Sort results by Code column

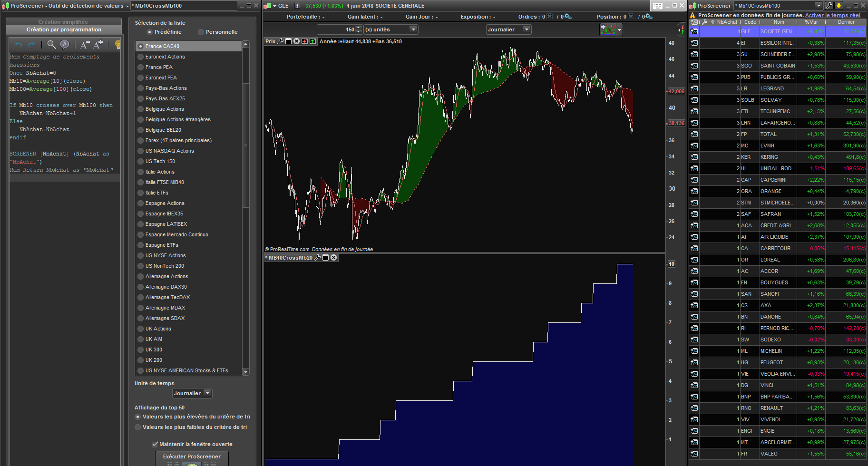pyautogui.click(x=750, y=22)
